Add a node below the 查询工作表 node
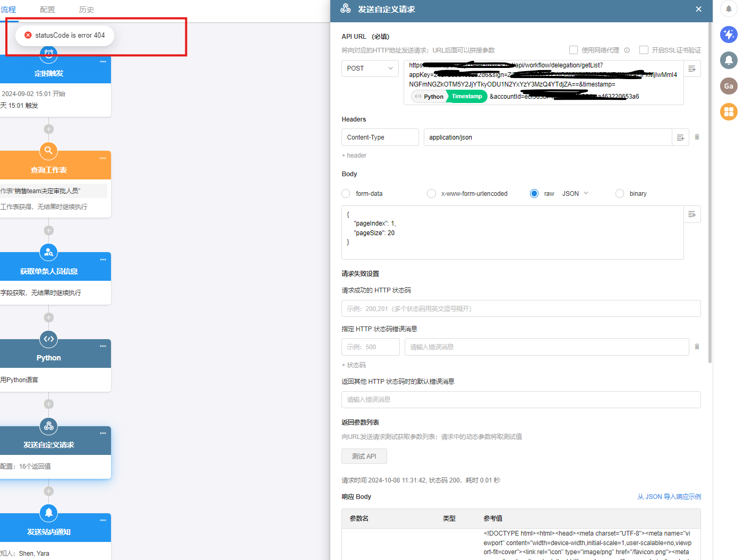 [48, 230]
